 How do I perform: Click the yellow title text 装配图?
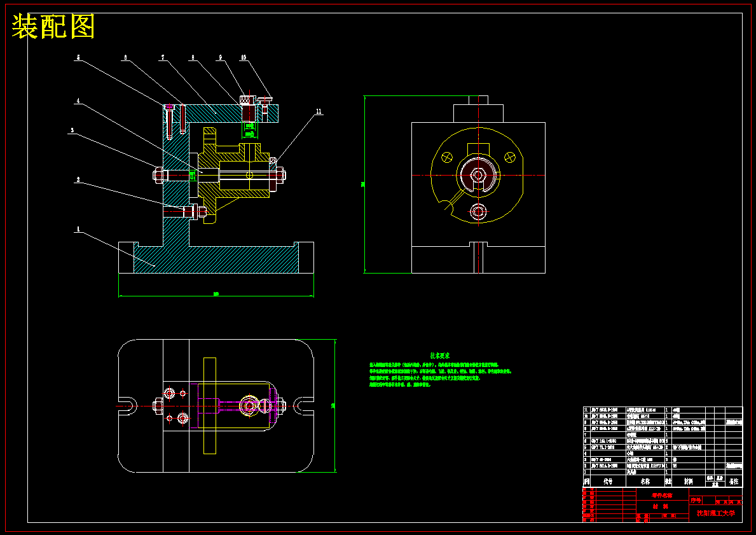[x=53, y=27]
